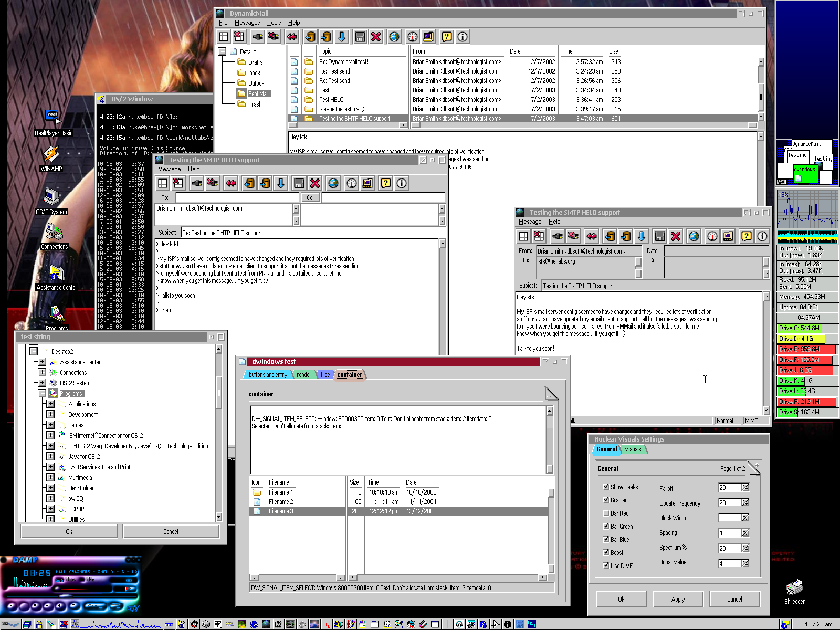Click the computer monitor icon in DynamicMail toolbar
Screen dimensions: 840x630
click(x=428, y=37)
